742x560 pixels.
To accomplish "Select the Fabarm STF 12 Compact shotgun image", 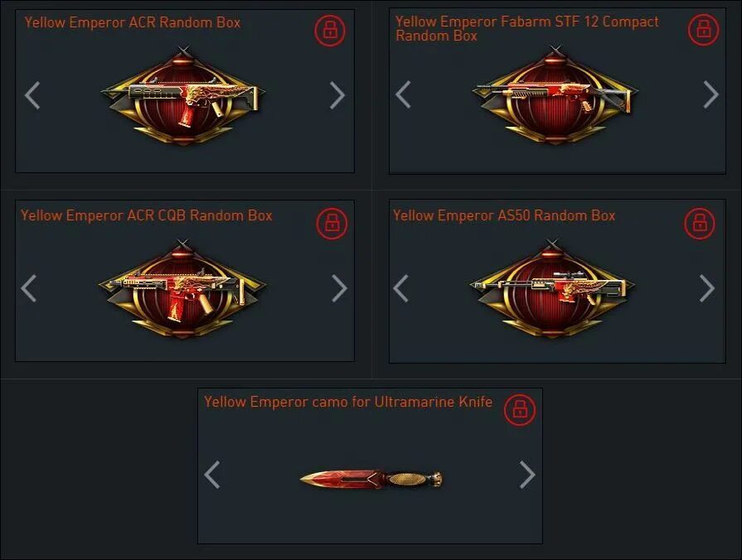I will click(x=555, y=94).
